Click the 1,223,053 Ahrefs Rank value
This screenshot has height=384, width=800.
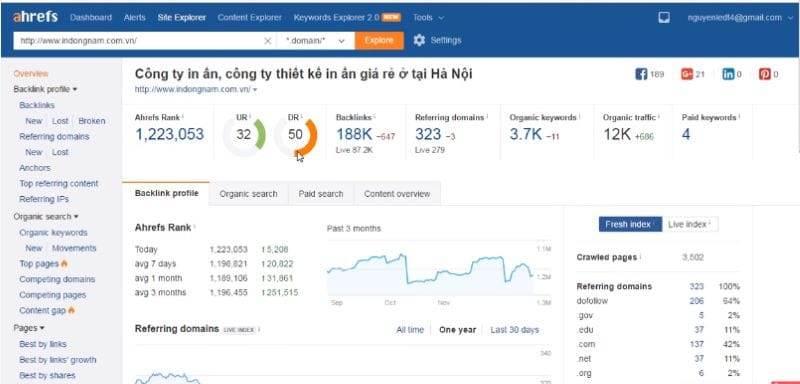coord(169,135)
